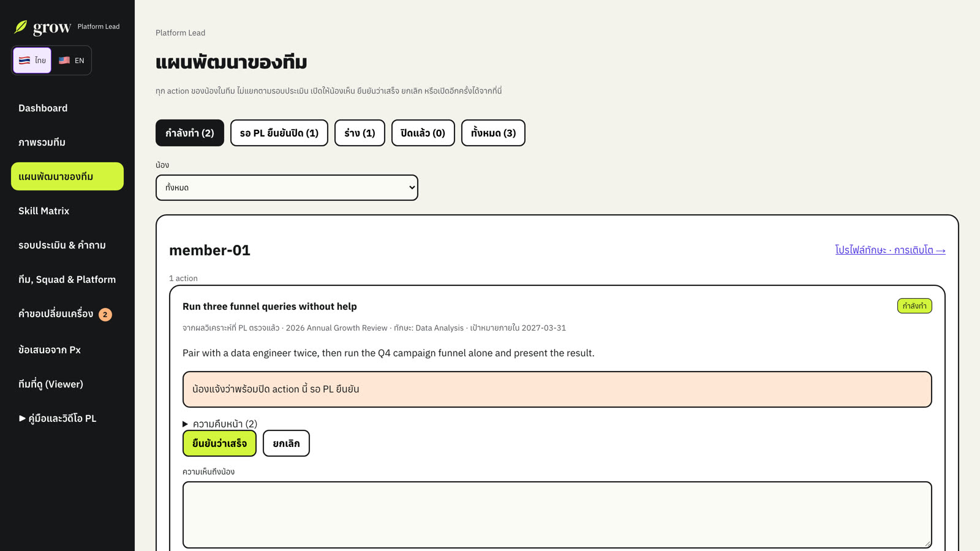Expand the คู่มือและวิดีโอ PL sidebar section
The width and height of the screenshot is (980, 551).
point(57,418)
